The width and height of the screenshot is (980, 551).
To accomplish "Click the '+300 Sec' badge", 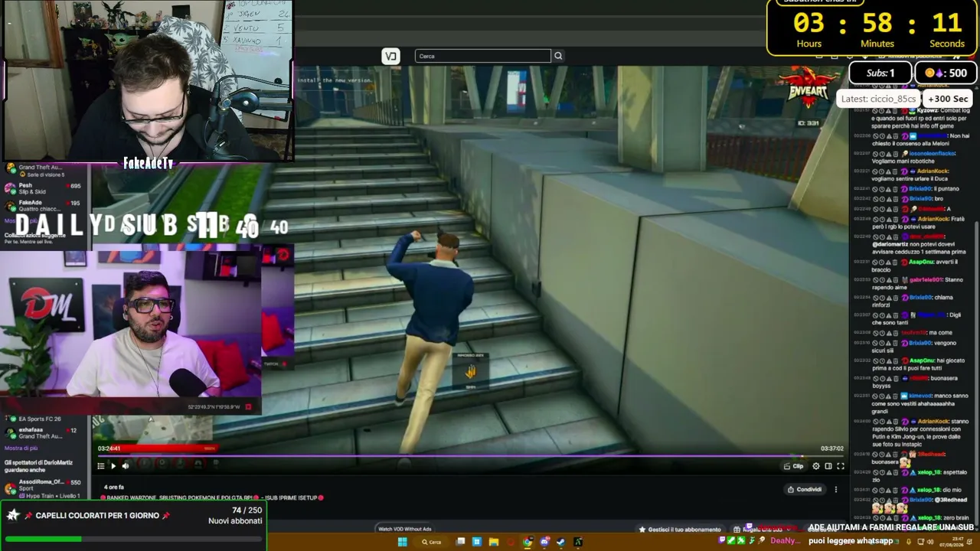I will pyautogui.click(x=948, y=99).
